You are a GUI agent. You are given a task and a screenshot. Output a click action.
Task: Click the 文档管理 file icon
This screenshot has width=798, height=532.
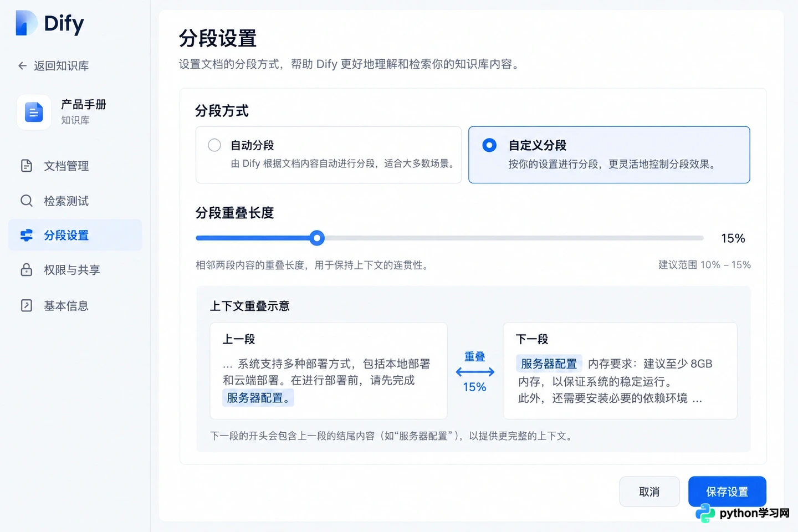(x=27, y=166)
